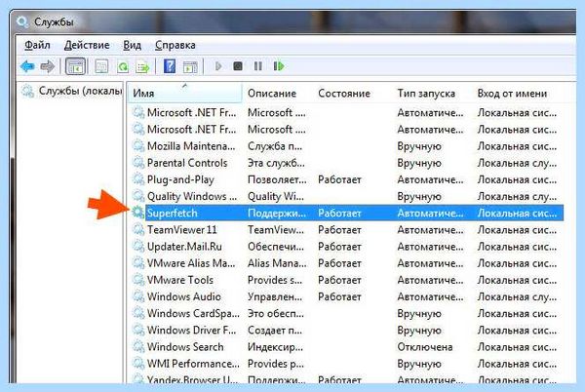Click Работает status in Windows Audio row
The width and height of the screenshot is (585, 392).
click(339, 296)
